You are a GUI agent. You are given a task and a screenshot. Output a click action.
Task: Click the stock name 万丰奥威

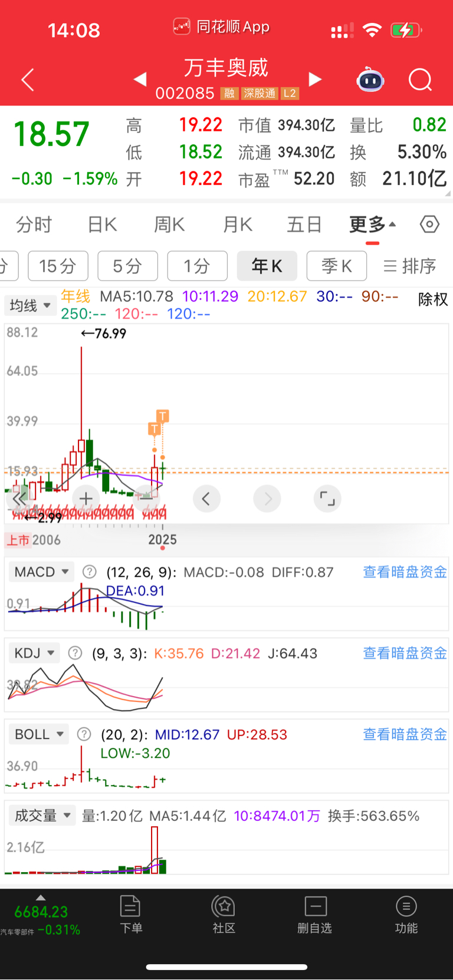point(226,68)
